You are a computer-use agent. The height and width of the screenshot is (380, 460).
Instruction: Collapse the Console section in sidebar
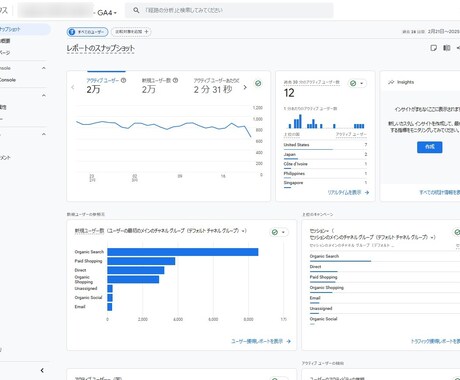44,68
